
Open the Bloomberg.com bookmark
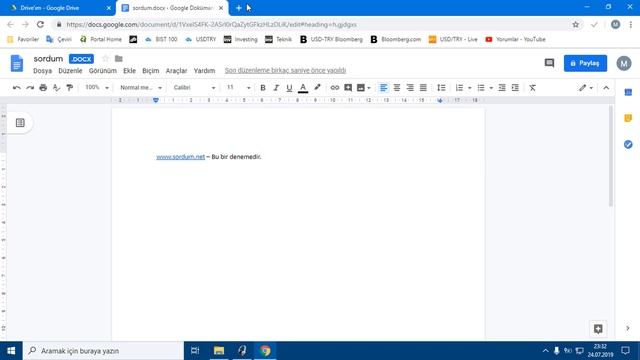point(396,40)
